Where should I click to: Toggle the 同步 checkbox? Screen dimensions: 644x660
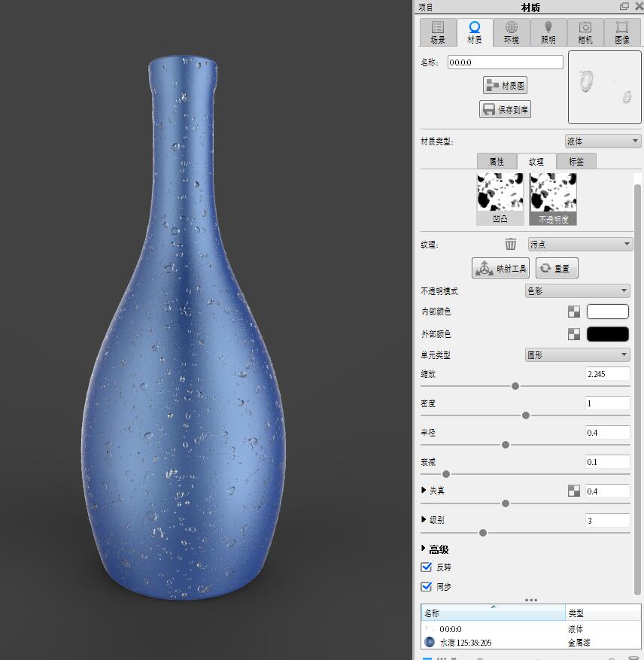427,586
